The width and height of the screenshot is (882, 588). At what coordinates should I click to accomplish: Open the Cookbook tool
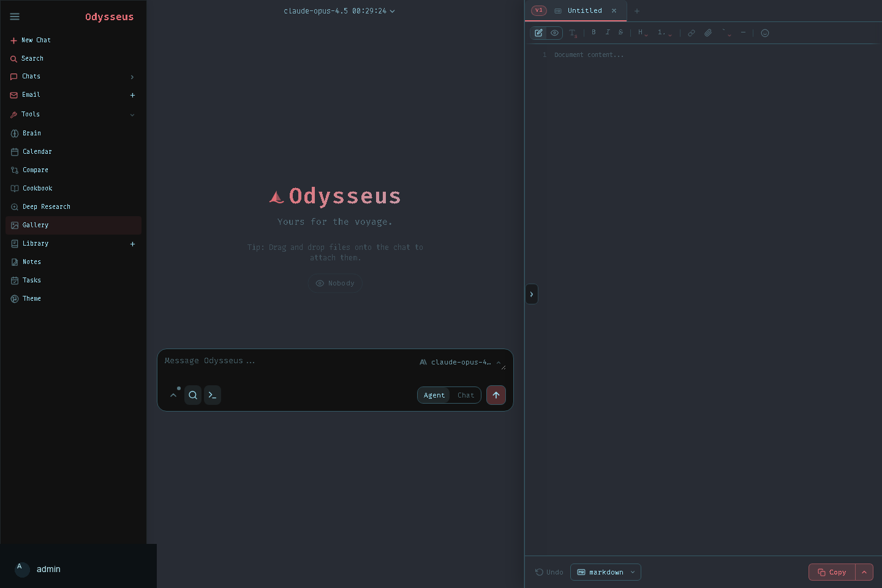point(73,188)
